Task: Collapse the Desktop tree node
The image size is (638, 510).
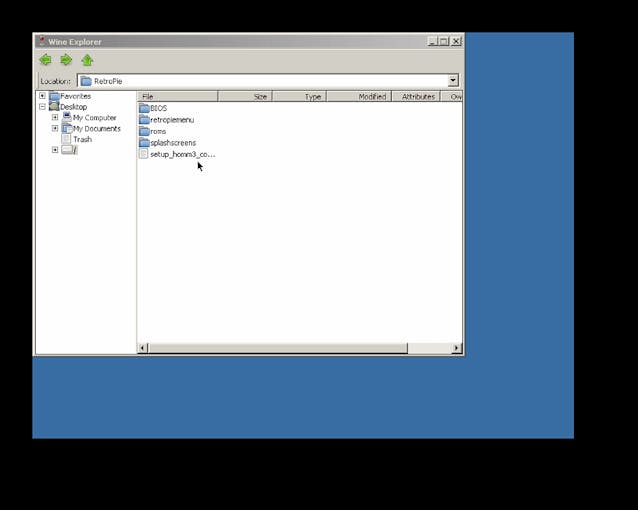Action: pyautogui.click(x=42, y=107)
